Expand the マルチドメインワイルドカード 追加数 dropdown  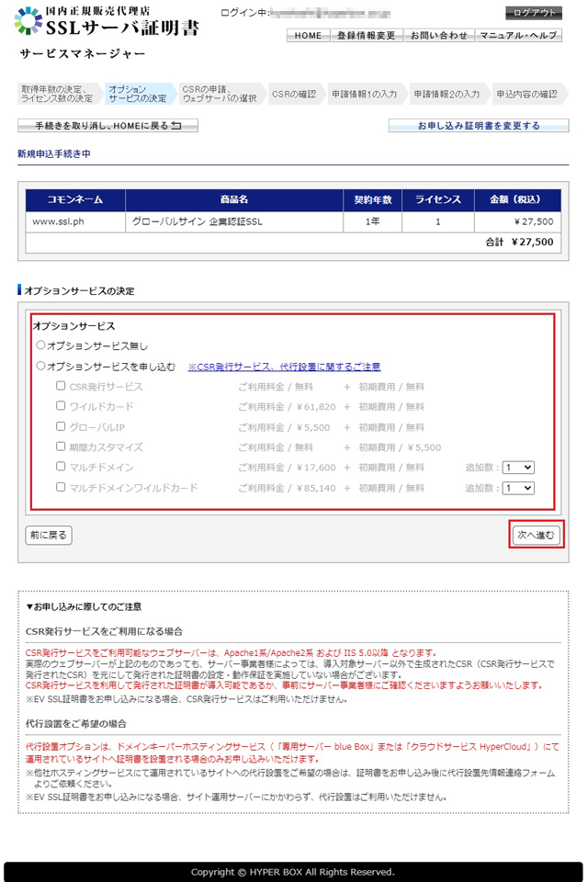518,488
